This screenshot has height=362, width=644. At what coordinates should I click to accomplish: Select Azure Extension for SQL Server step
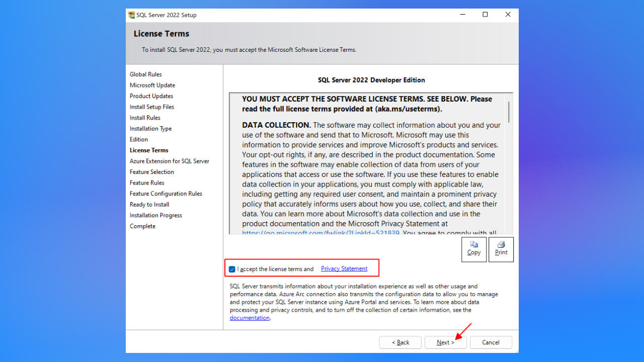point(170,161)
